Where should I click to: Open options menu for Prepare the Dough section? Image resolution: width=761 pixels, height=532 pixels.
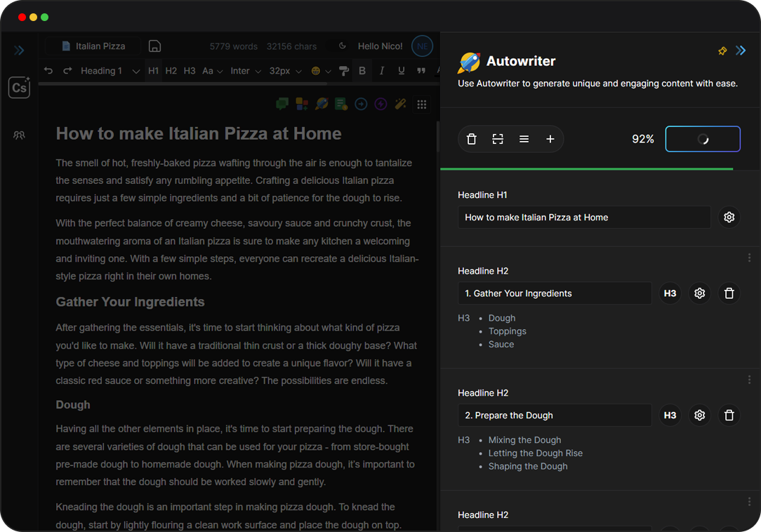coord(749,379)
